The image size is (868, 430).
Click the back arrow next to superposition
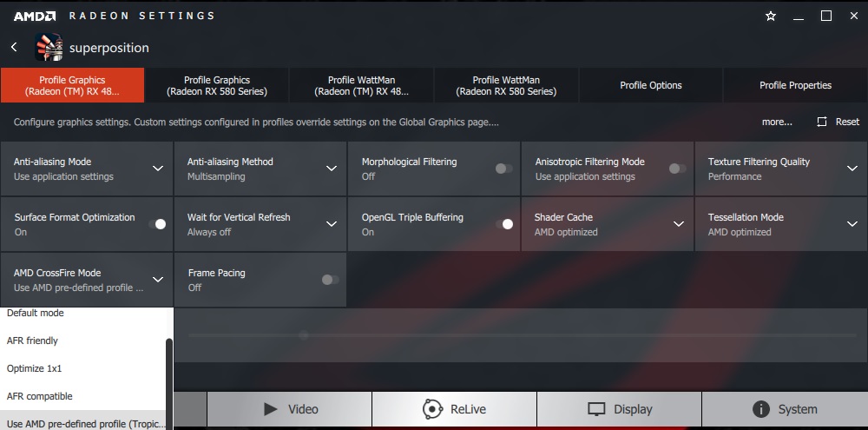15,47
